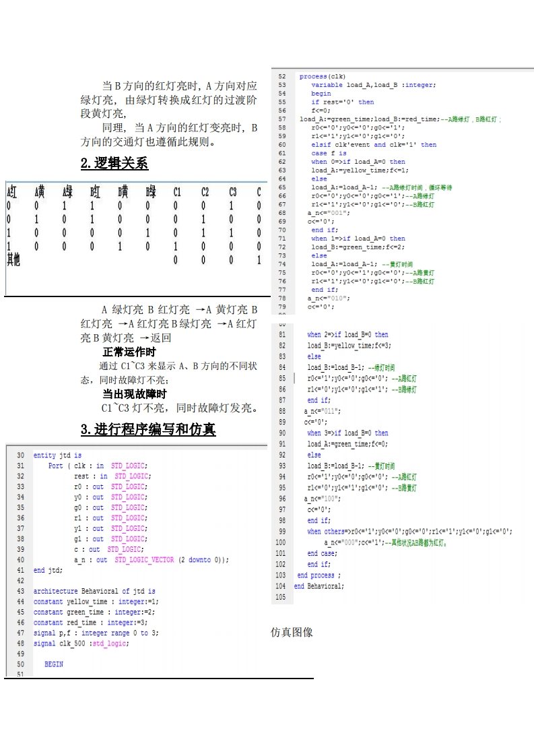The image size is (534, 756).
Task: Click the "y1 : out STD_LOGIC;" line
Action: 111,529
